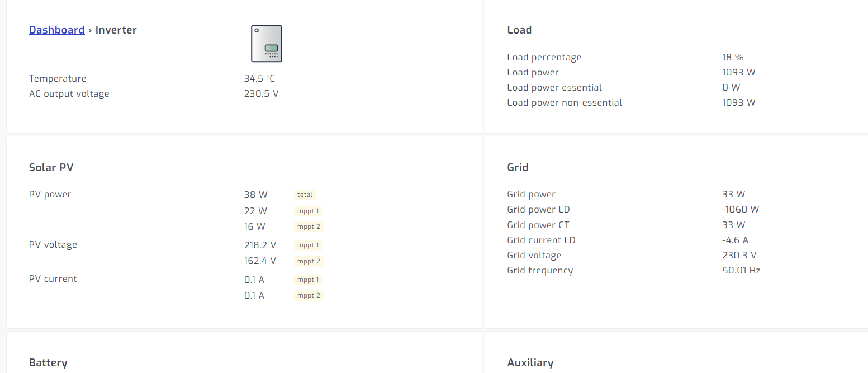Viewport: 868px width, 373px height.
Task: Select the AC output voltage value 230.5 V
Action: [261, 93]
